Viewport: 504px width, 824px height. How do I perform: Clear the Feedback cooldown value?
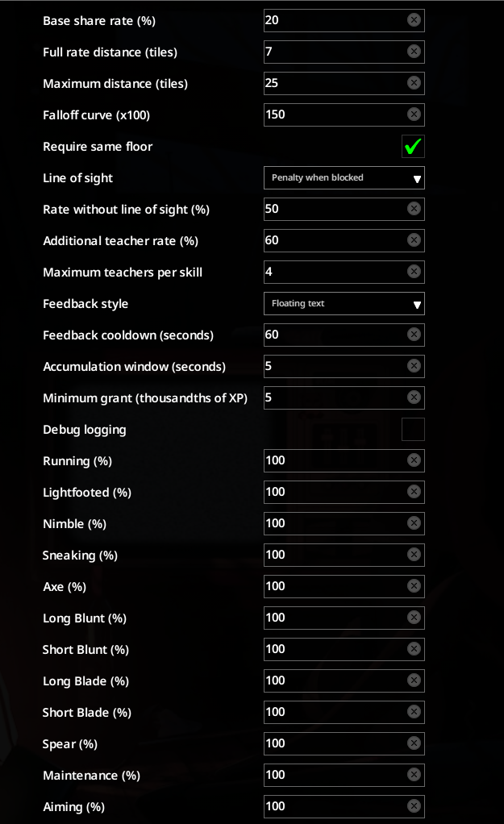[x=414, y=335]
